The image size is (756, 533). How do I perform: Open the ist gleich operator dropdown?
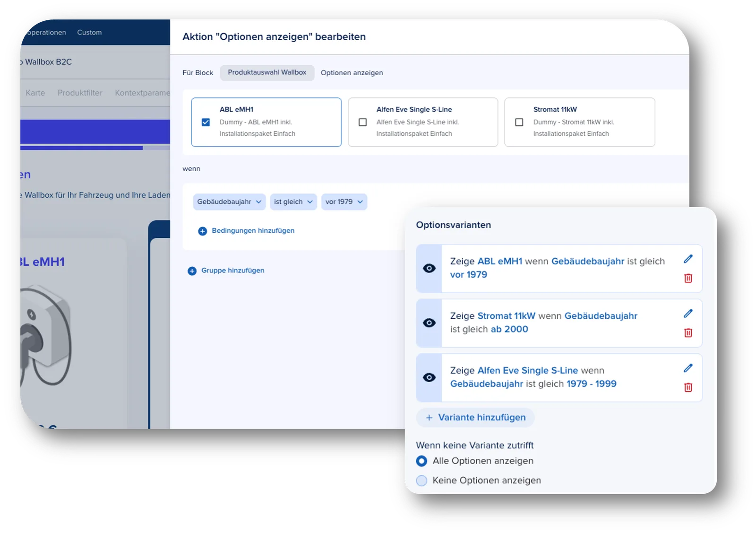pos(293,202)
